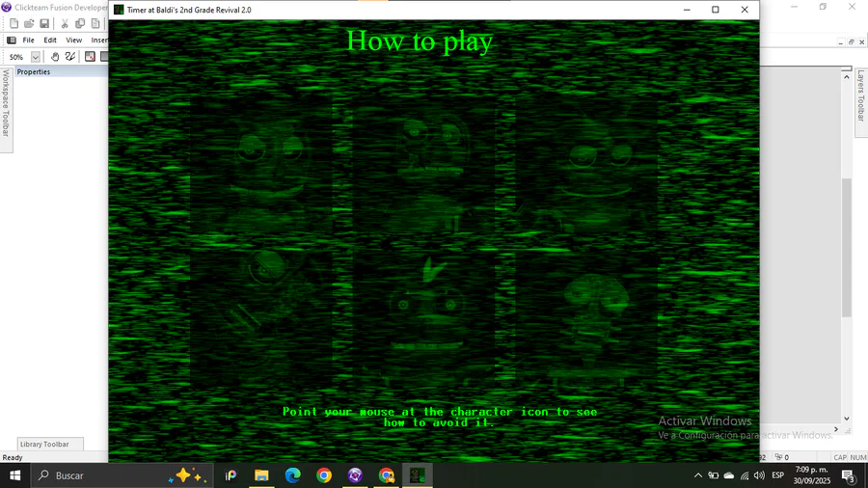Click the battery device tray icon
Image resolution: width=868 pixels, height=488 pixels.
[x=714, y=475]
